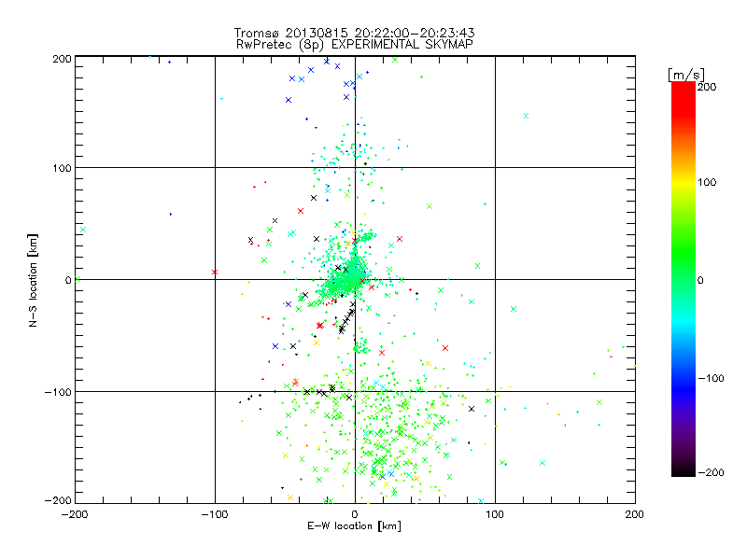
Task: Click the lone cyan X marker in upper right
Action: click(x=526, y=116)
